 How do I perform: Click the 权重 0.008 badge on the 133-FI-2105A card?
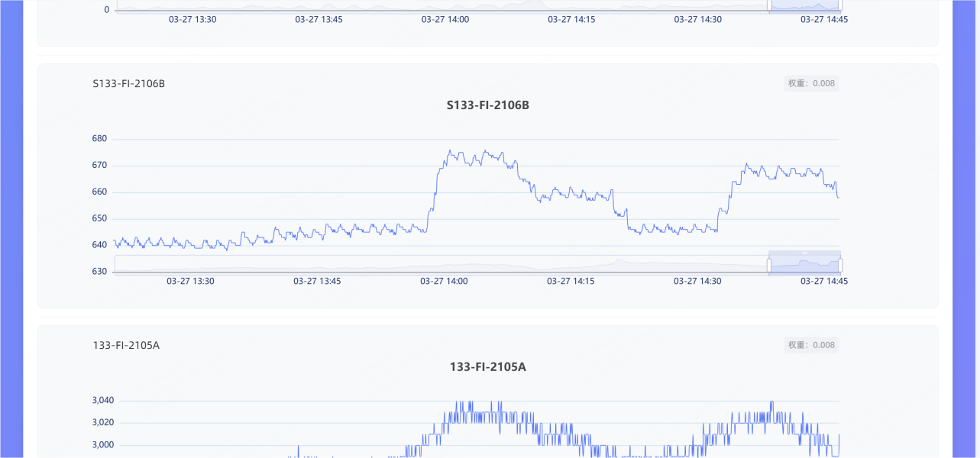coord(811,345)
